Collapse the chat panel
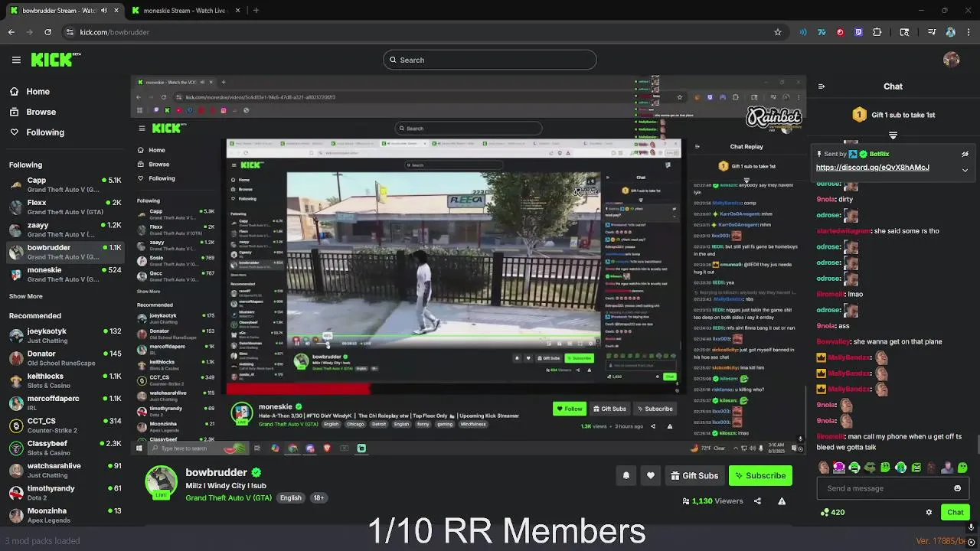 tap(822, 86)
